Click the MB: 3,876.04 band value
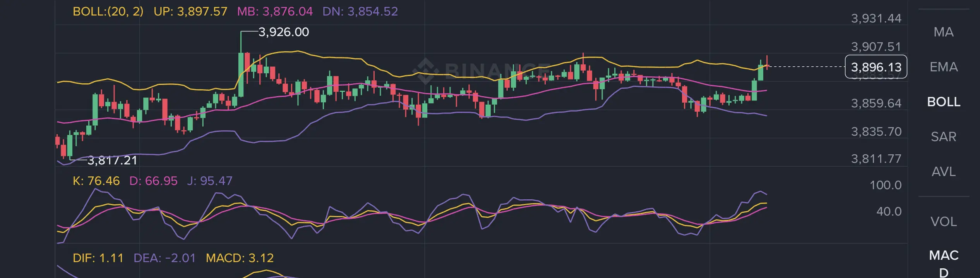The width and height of the screenshot is (980, 278). click(x=275, y=11)
